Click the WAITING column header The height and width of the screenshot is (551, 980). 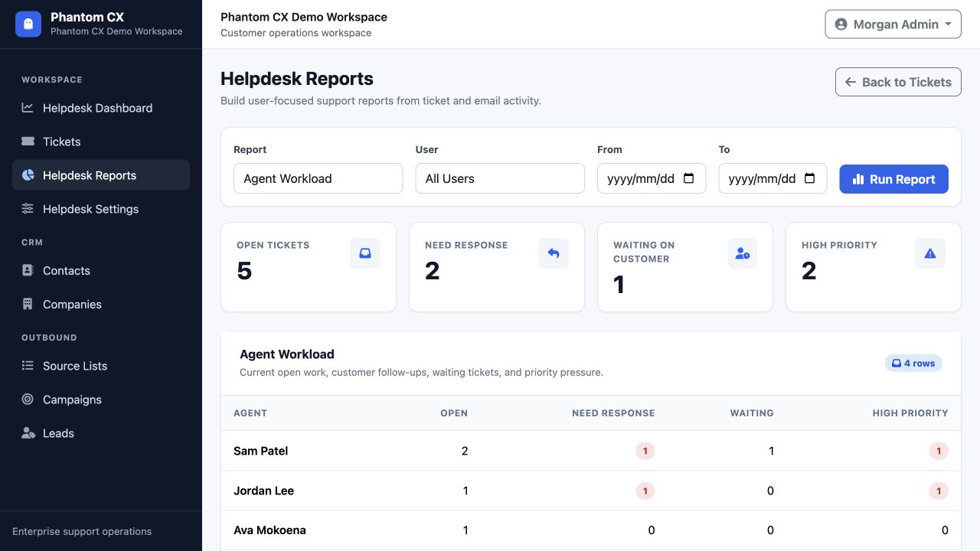point(752,413)
